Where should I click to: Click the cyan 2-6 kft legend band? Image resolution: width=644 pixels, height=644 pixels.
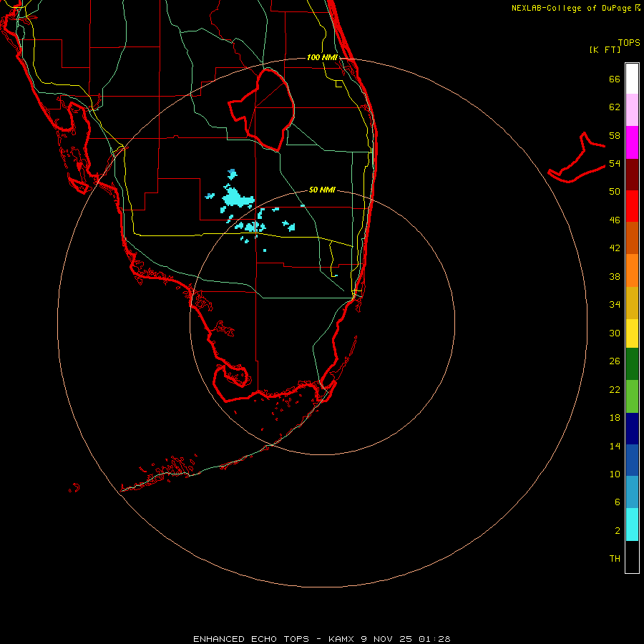632,525
